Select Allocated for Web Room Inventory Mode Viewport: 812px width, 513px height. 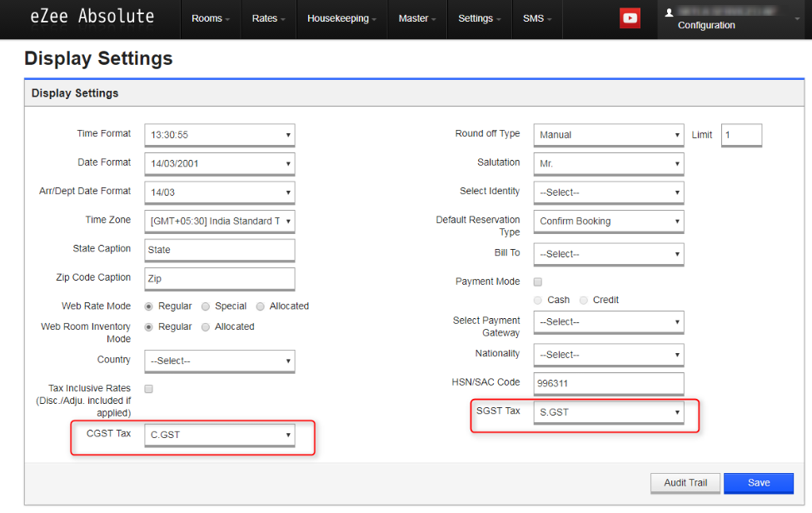(x=206, y=327)
